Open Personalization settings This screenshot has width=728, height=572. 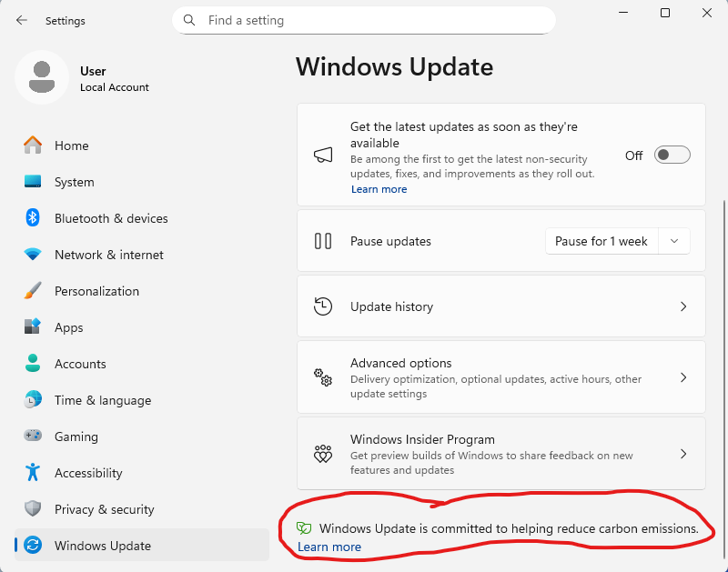pos(142,290)
